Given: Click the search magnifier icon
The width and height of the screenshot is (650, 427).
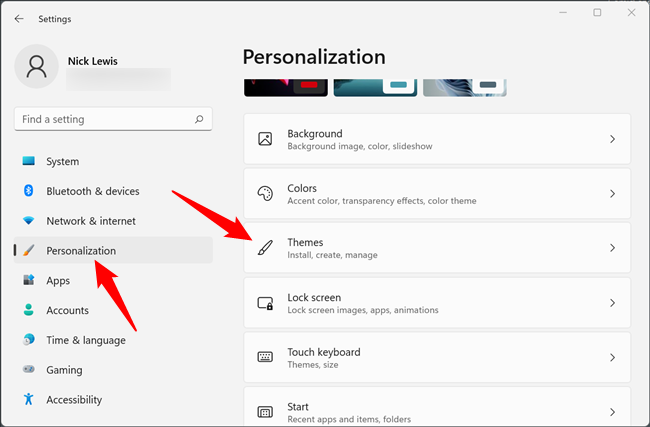Looking at the screenshot, I should coord(199,119).
